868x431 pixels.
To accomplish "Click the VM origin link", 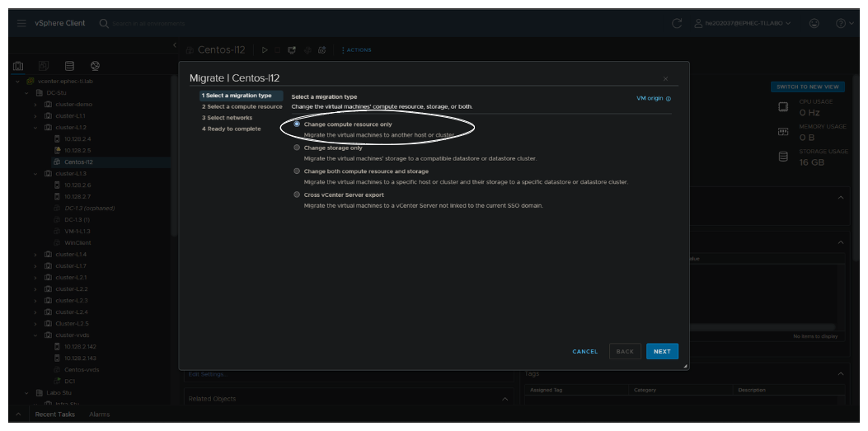I will point(650,99).
